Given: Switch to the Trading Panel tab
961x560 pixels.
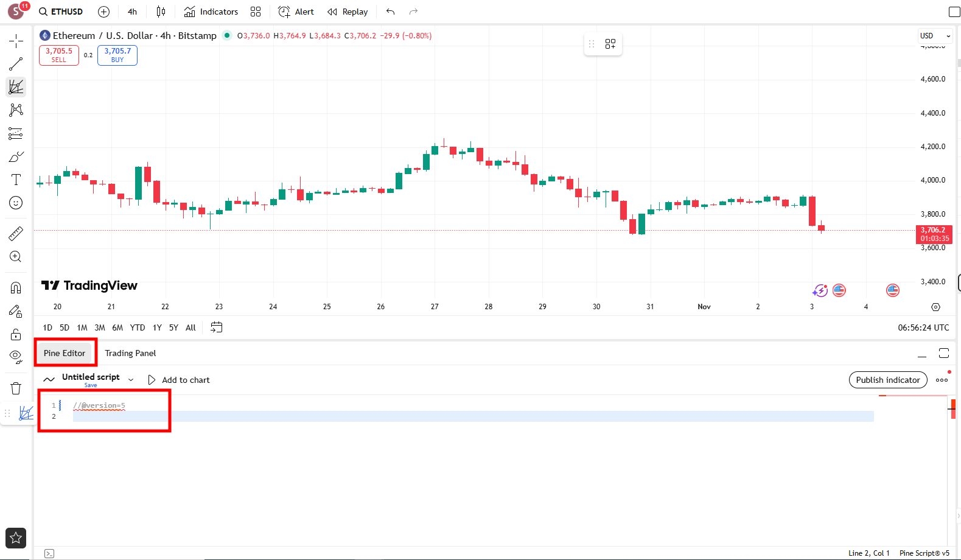Looking at the screenshot, I should tap(130, 353).
